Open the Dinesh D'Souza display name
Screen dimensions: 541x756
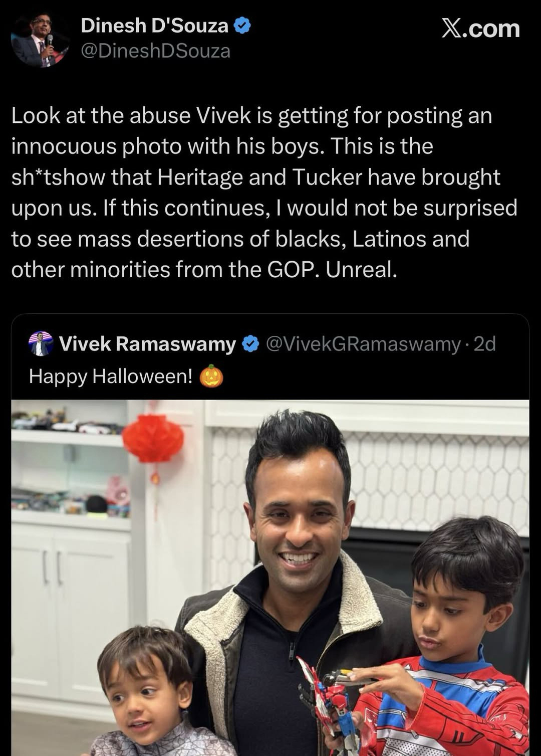tap(154, 26)
